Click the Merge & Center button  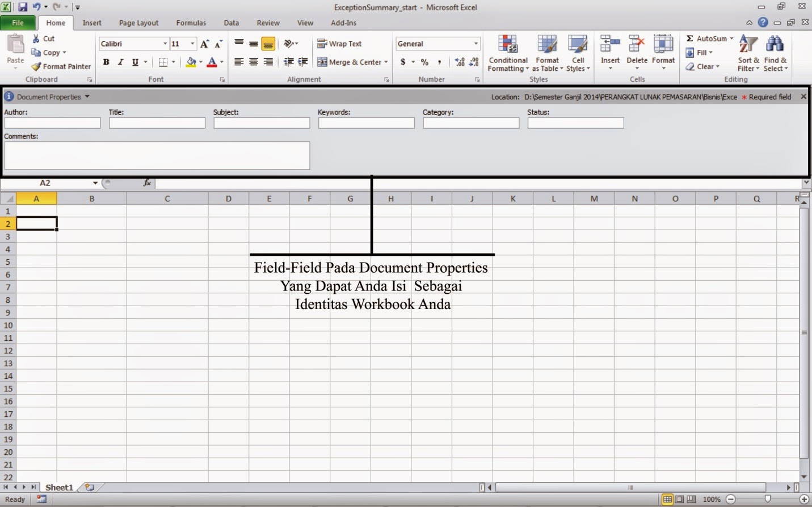pyautogui.click(x=352, y=62)
